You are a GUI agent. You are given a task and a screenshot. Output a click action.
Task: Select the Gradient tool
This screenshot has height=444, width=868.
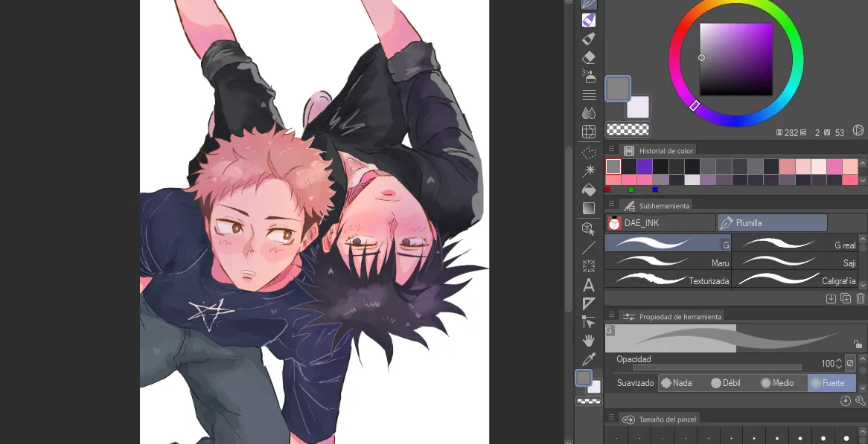(588, 208)
